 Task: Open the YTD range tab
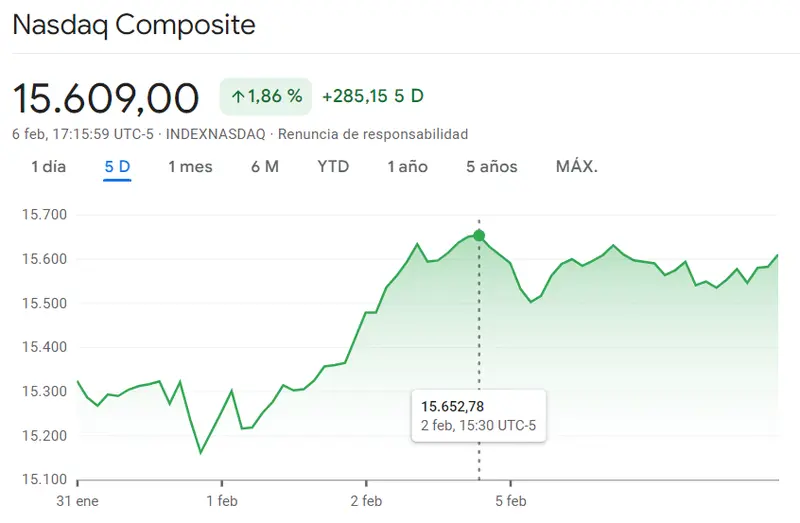333,167
